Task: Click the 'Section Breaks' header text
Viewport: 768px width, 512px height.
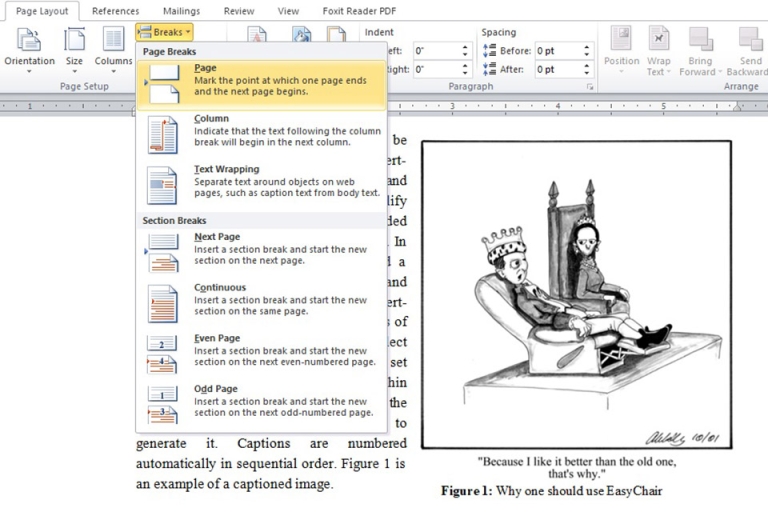Action: 174,220
